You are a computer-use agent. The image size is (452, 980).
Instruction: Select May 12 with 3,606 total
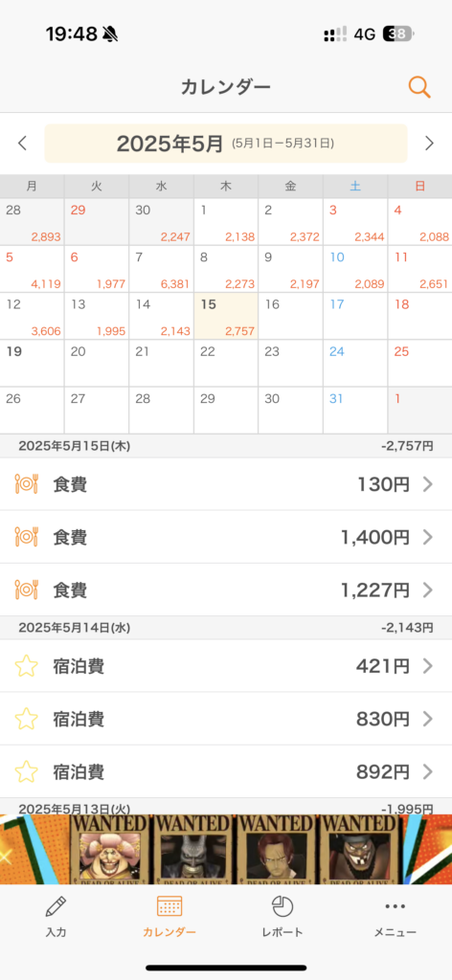coord(32,316)
